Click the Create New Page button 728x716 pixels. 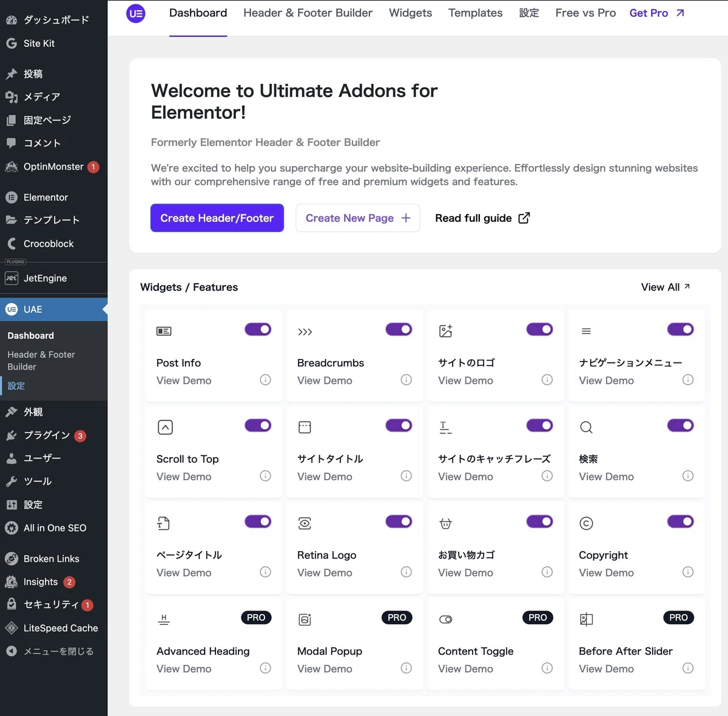pyautogui.click(x=358, y=218)
